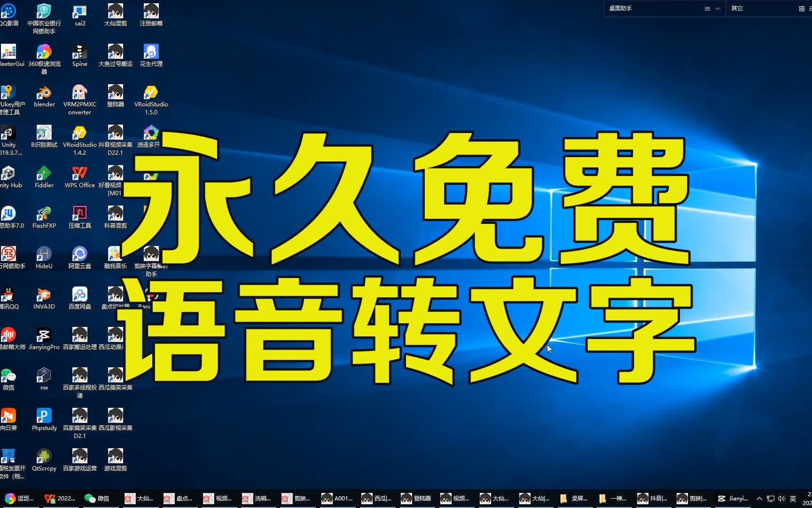Image resolution: width=812 pixels, height=508 pixels.
Task: Open 西瓜搞笑采集 desktop icon
Action: 116,380
